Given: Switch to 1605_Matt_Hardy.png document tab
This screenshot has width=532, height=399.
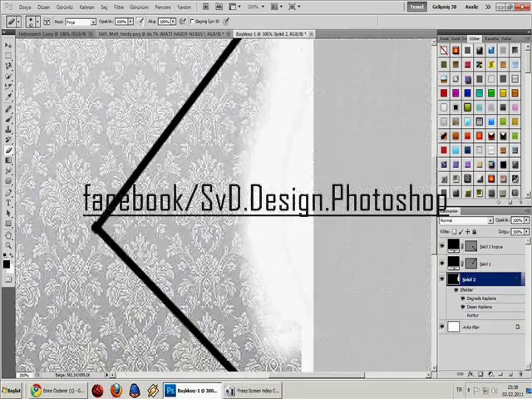Looking at the screenshot, I should [164, 34].
